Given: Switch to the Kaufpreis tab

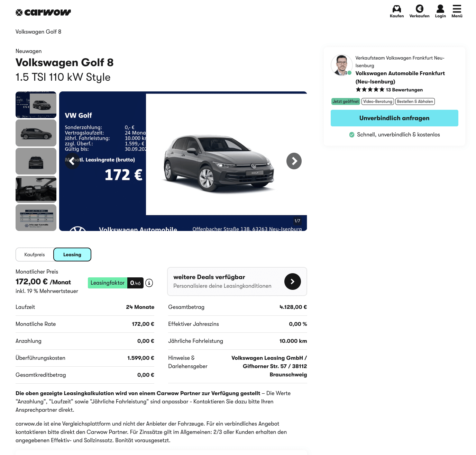Looking at the screenshot, I should coord(35,255).
